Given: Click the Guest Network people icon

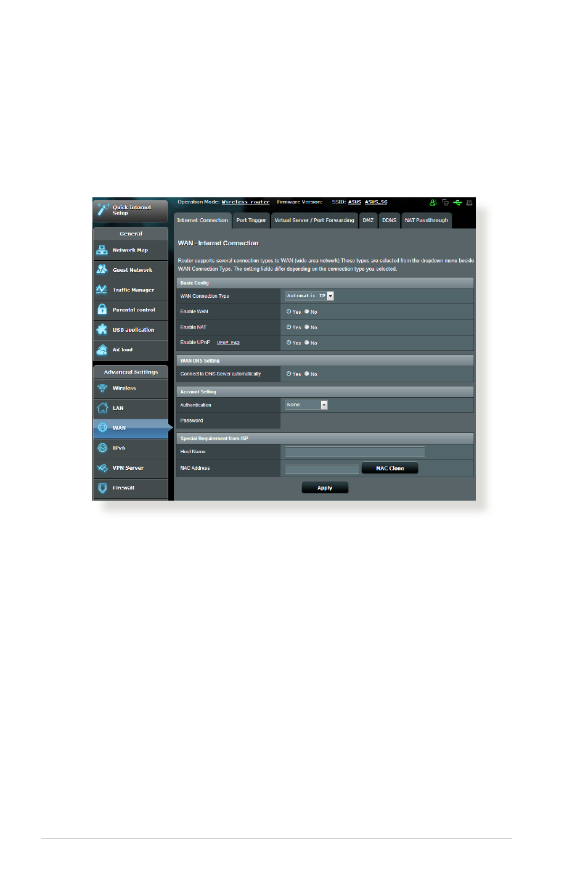Looking at the screenshot, I should click(x=102, y=269).
